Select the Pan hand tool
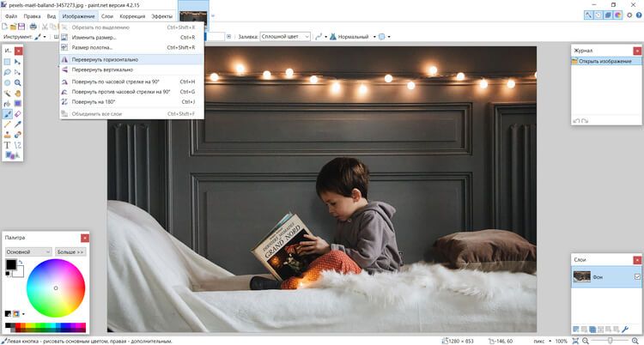Viewport: 644px width, 345px height. (18, 93)
